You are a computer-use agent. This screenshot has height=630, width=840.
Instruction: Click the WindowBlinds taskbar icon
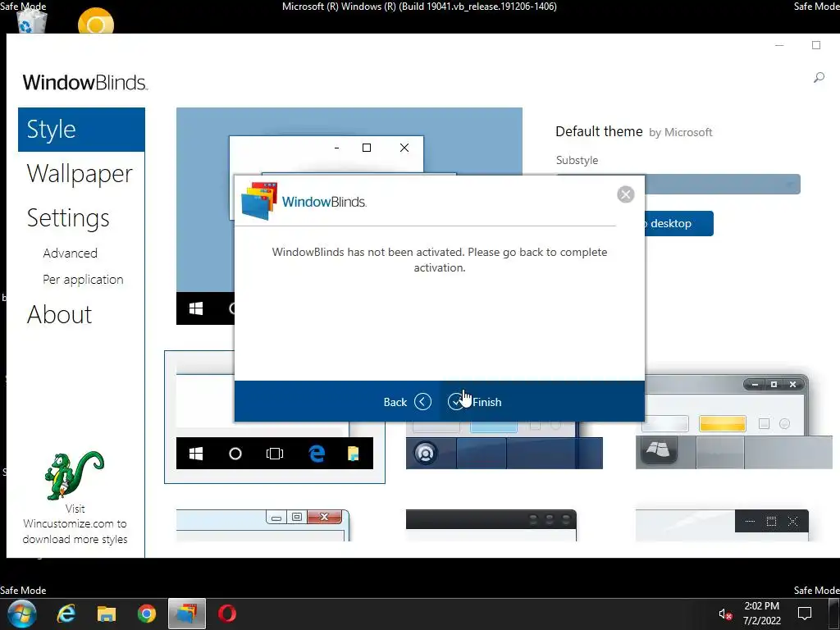(x=186, y=614)
